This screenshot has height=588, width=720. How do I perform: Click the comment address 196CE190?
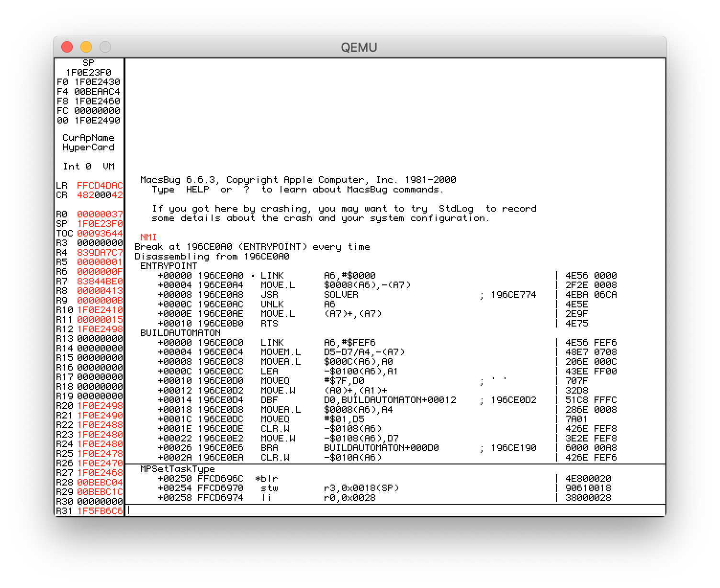(x=514, y=448)
